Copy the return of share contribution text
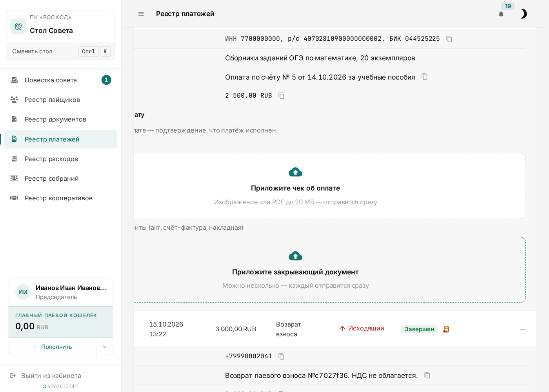 coord(427,376)
